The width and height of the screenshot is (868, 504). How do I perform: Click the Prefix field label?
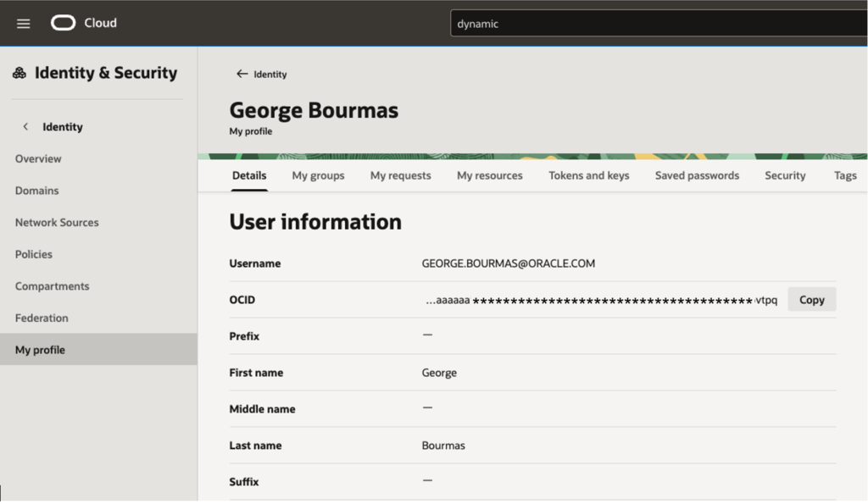[x=244, y=336]
